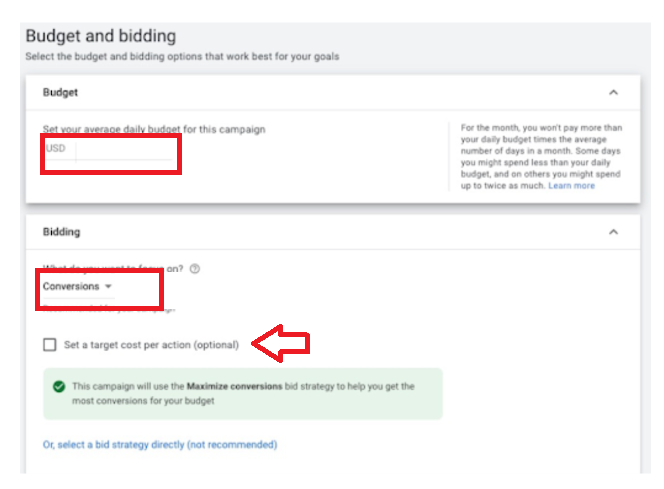
Task: Enable Set a target cost per action checkbox
Action: coord(50,345)
